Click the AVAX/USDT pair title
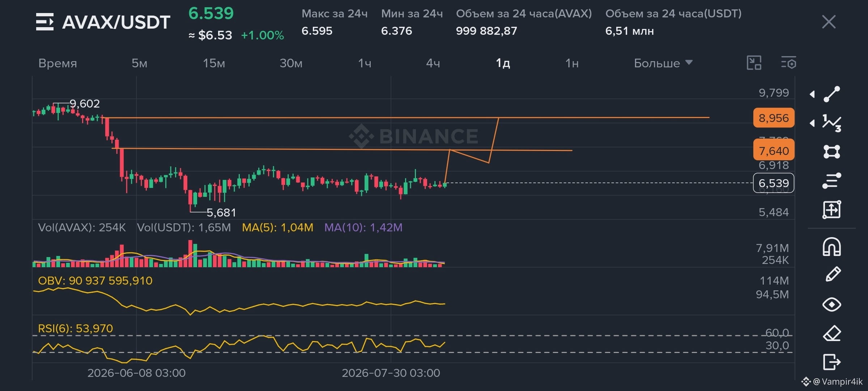 click(x=116, y=22)
